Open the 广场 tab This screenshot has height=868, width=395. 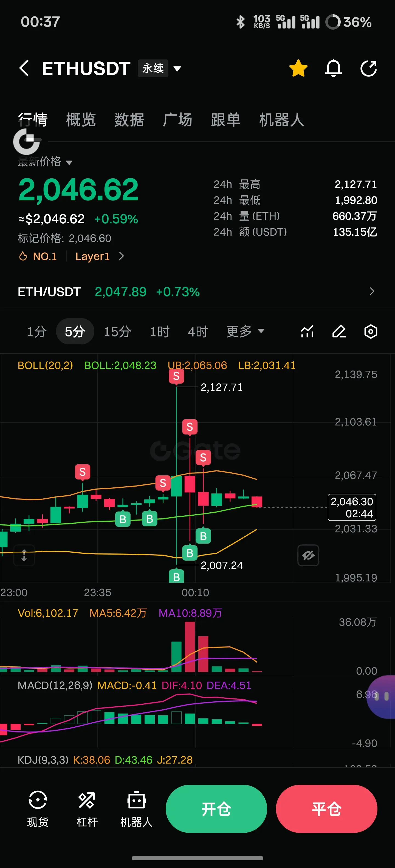click(x=177, y=120)
